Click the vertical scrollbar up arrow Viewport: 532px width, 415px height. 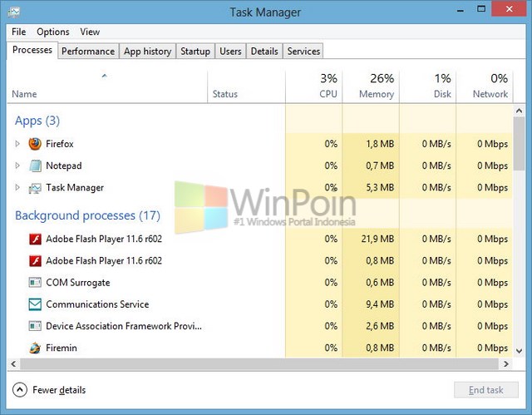(x=519, y=111)
